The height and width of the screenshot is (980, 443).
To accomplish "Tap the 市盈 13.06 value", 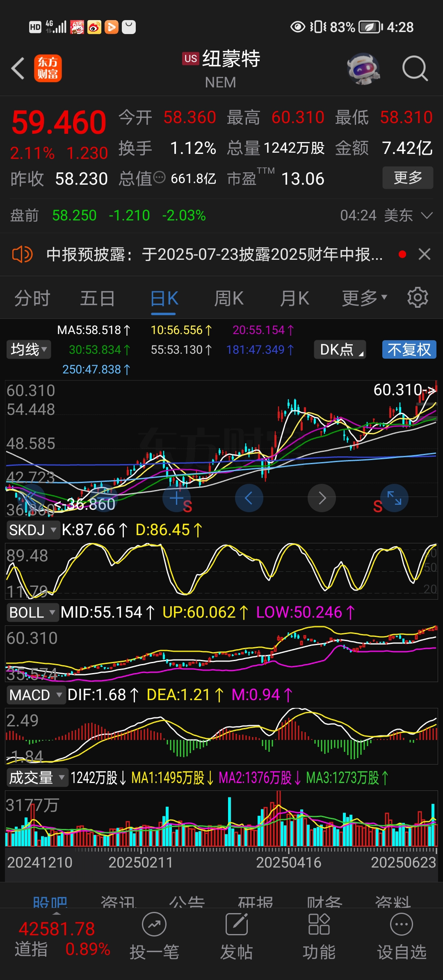I will click(276, 179).
